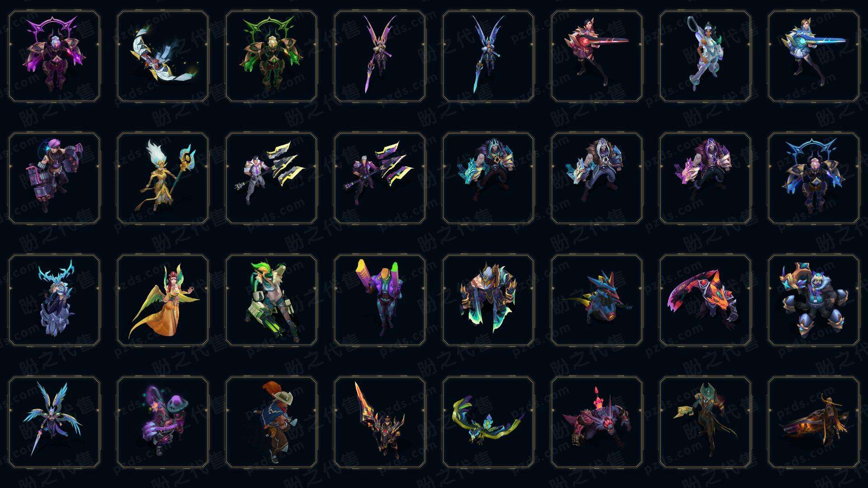Open the golden sorceress with staff tile

(163, 178)
